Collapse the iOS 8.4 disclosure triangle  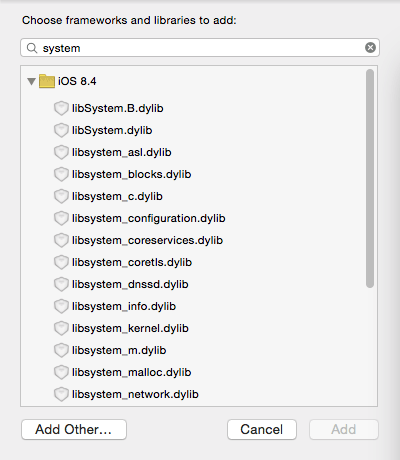[x=31, y=82]
